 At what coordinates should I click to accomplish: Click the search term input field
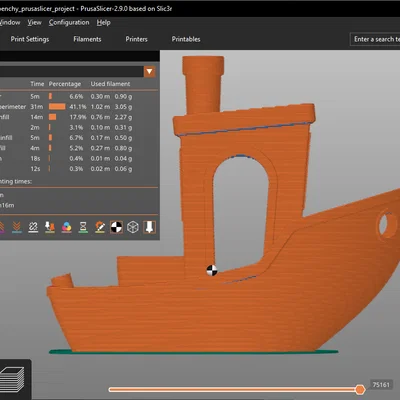pos(375,39)
